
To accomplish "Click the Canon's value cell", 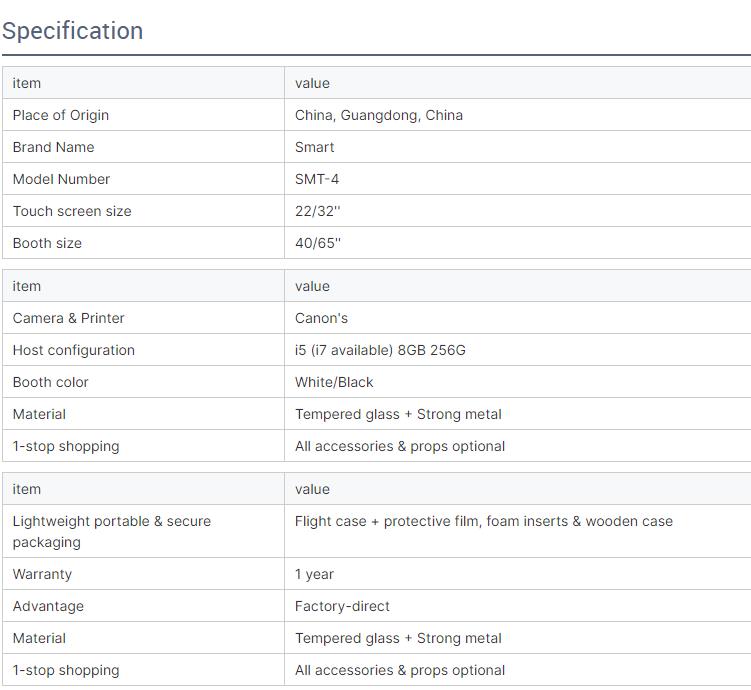I will (x=321, y=318).
